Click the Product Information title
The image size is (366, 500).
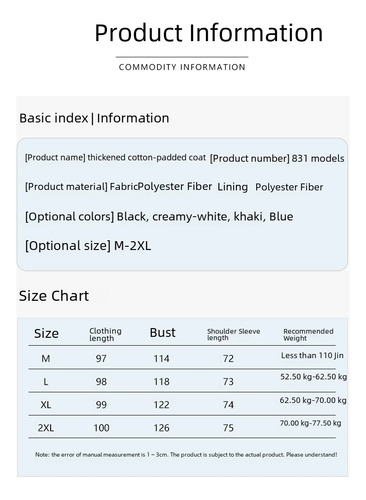tap(209, 33)
